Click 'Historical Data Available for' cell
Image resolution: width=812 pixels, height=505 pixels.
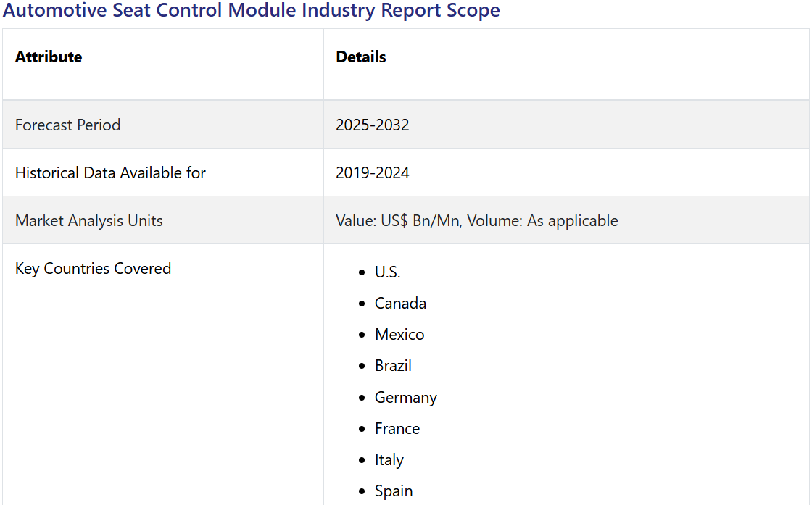click(x=163, y=172)
